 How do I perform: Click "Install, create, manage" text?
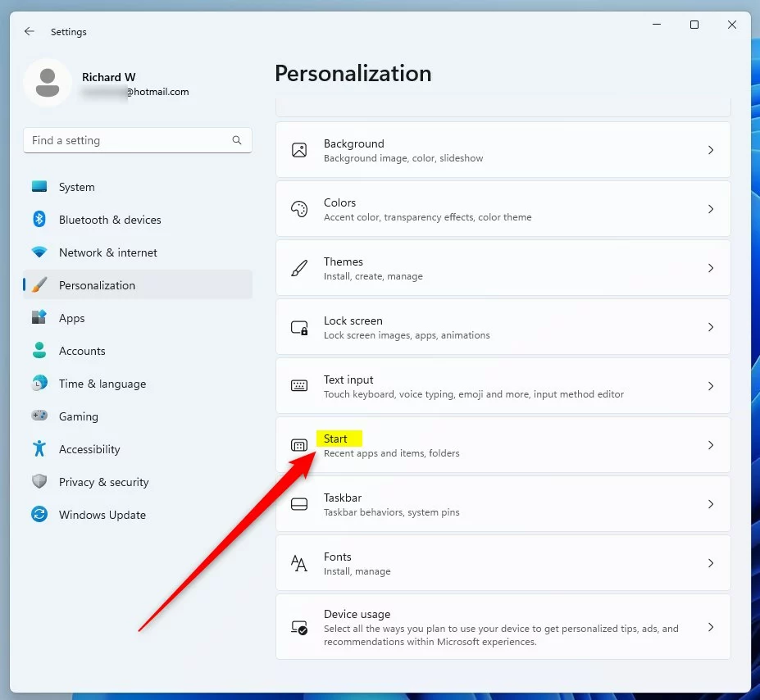tap(373, 276)
